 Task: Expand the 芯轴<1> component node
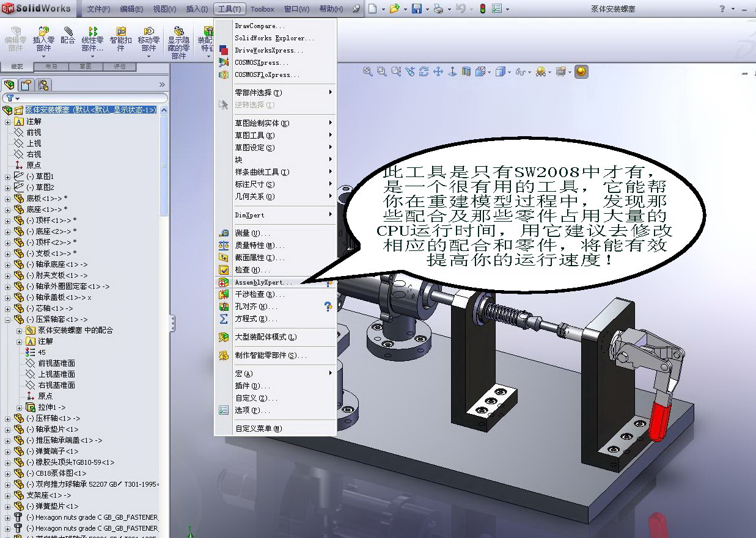(x=7, y=308)
